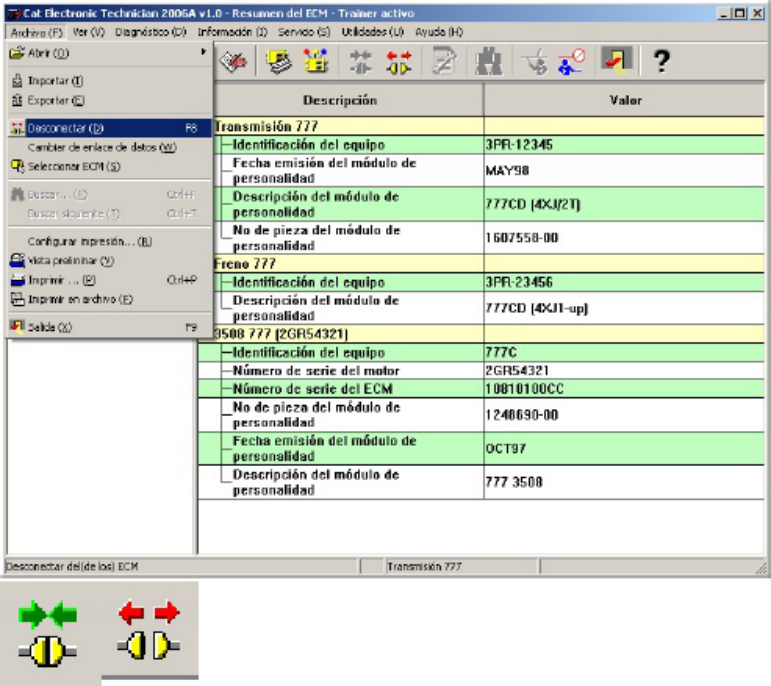Click the blue figure with prohibition sign icon
Viewport: 771px width, 686px height.
click(x=571, y=62)
